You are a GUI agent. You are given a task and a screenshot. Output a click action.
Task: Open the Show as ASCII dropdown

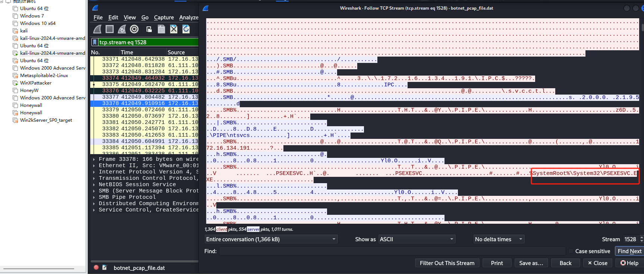[x=417, y=239]
